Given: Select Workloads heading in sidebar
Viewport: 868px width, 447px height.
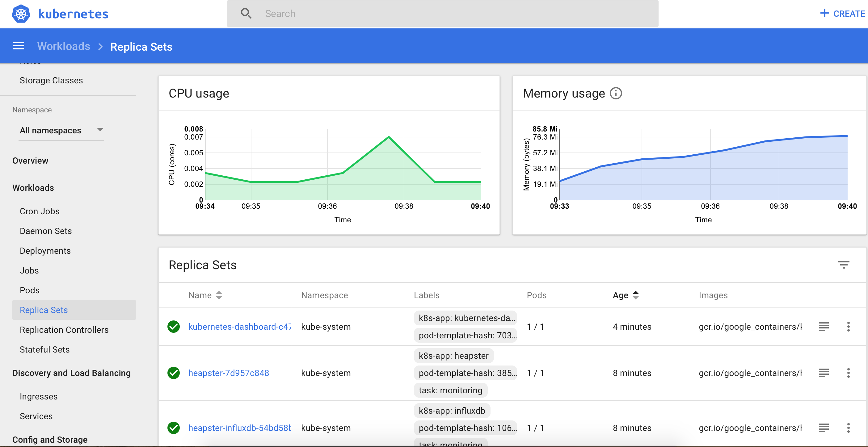Looking at the screenshot, I should click(x=33, y=188).
